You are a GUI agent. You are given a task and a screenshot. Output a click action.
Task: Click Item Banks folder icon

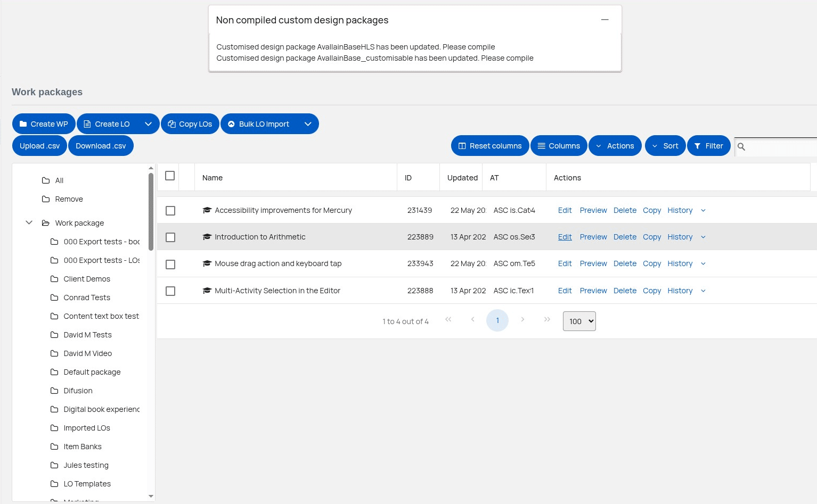click(54, 447)
